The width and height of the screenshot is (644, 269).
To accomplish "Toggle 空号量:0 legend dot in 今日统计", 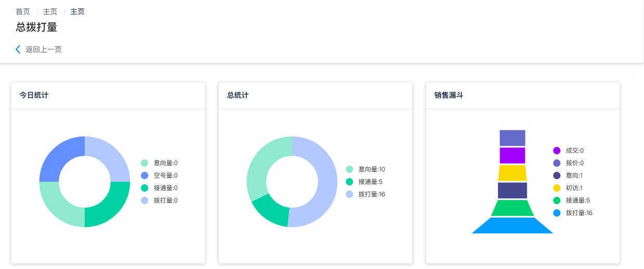I will [x=144, y=176].
